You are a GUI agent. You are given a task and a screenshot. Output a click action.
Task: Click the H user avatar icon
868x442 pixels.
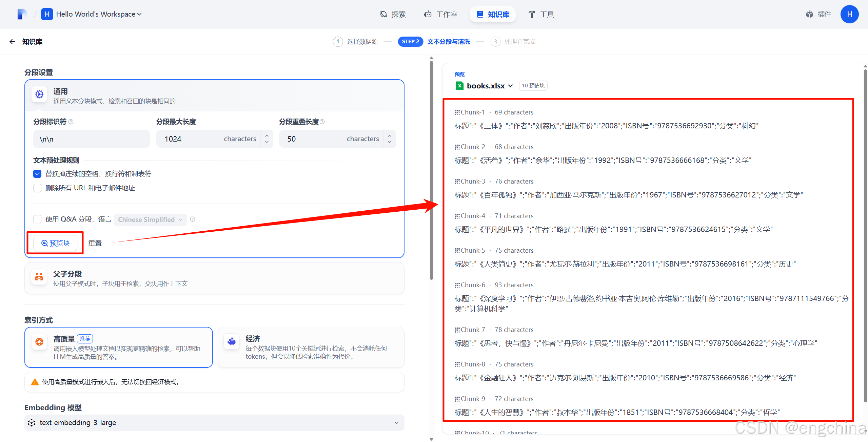[x=849, y=14]
